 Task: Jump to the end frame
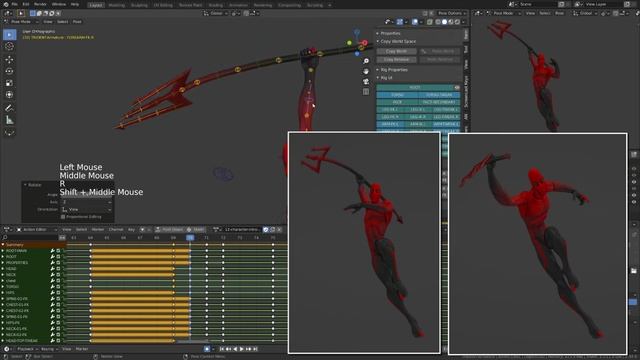(255, 349)
